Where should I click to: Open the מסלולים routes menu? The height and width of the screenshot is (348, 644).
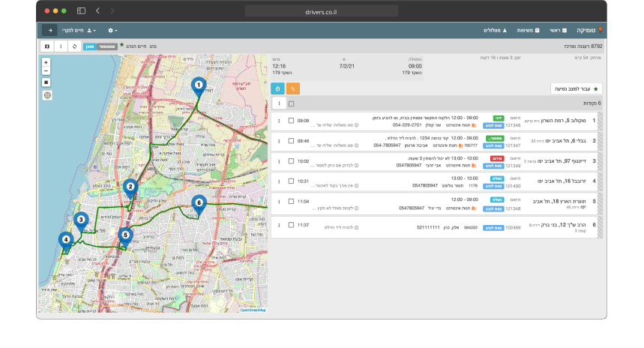click(x=495, y=31)
